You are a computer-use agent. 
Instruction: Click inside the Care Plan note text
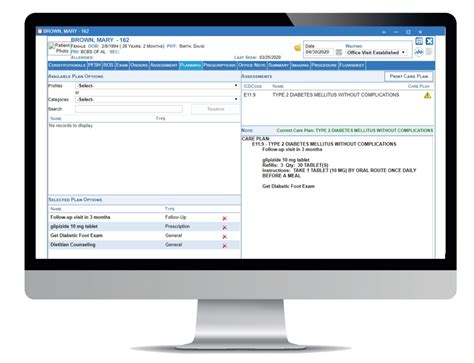point(338,197)
